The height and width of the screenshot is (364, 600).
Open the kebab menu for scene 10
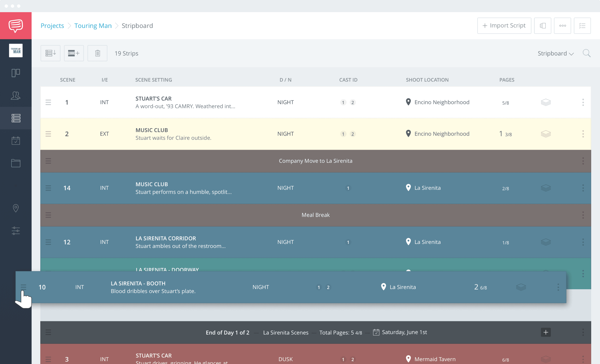[x=558, y=287]
